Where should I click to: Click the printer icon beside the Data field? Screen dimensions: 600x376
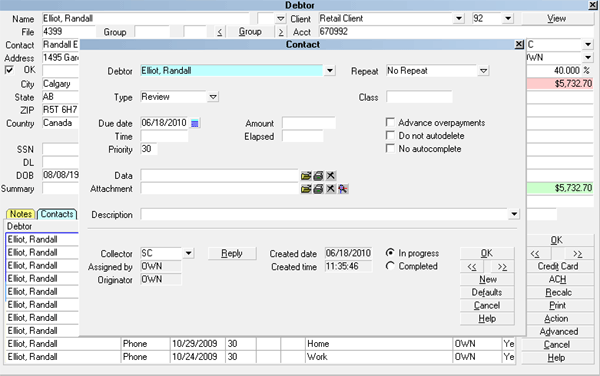(318, 176)
